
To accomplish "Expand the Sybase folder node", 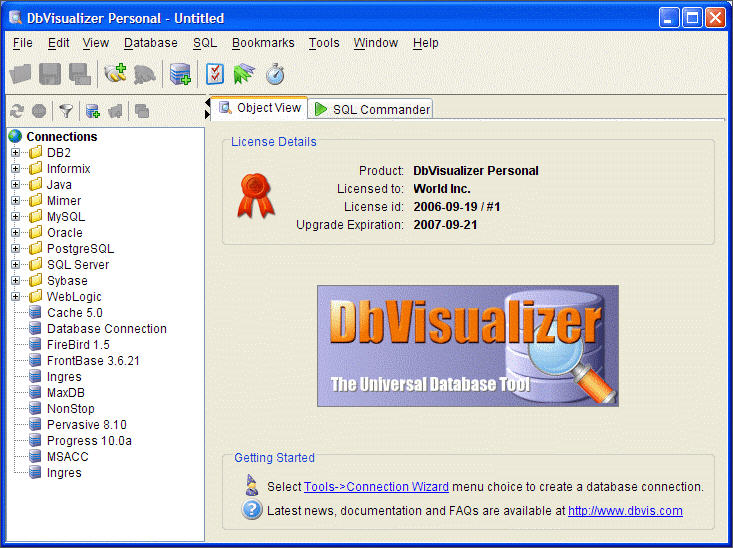I will point(15,281).
